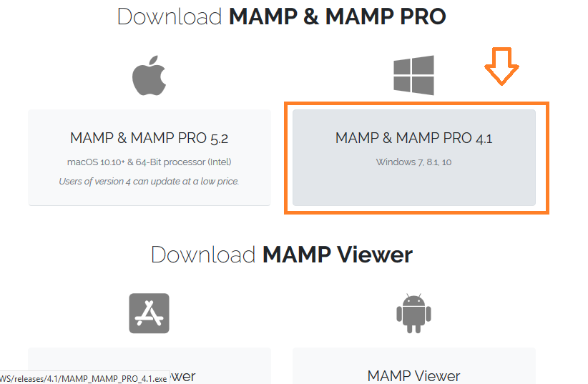Click the MAMP_MAMP_PRO_4.1.exe status bar URL
This screenshot has width=588, height=384.
(x=84, y=379)
